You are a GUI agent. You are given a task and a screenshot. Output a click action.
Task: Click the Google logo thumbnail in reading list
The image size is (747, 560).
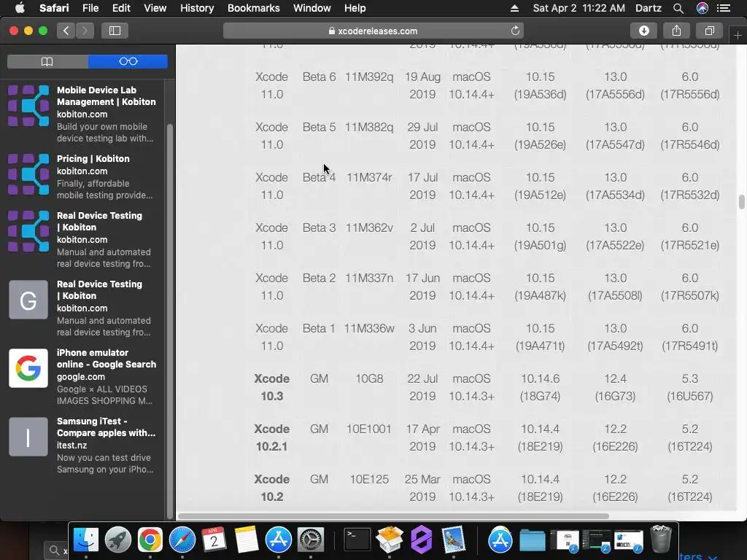[28, 368]
